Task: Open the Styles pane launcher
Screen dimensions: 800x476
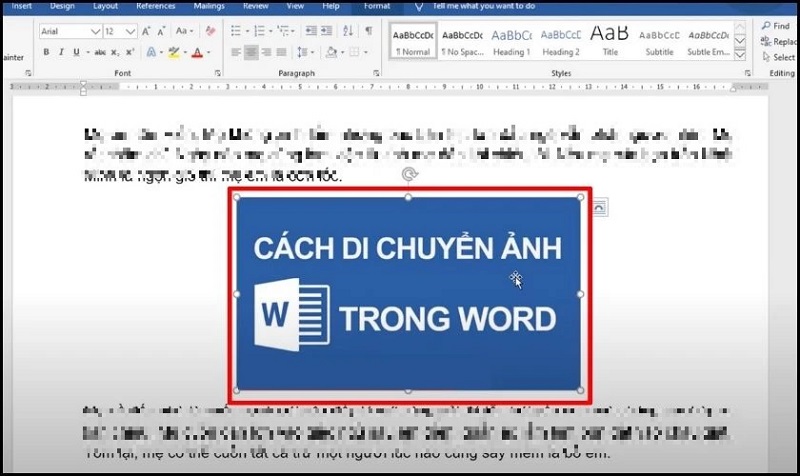Action: click(747, 73)
